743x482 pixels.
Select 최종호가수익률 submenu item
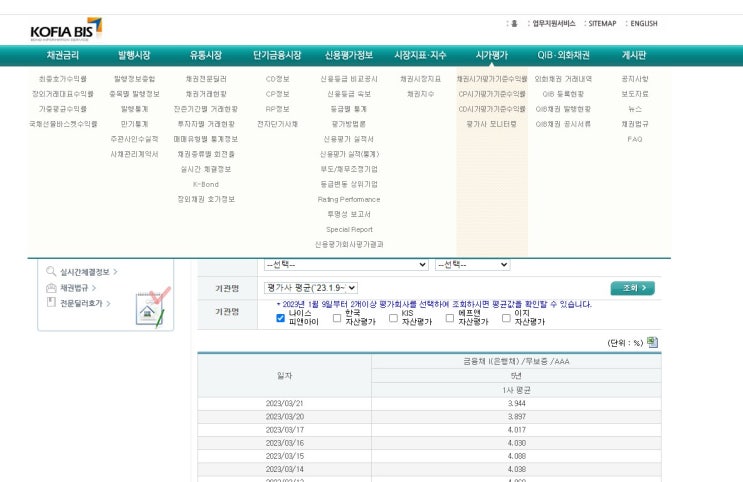tap(63, 79)
